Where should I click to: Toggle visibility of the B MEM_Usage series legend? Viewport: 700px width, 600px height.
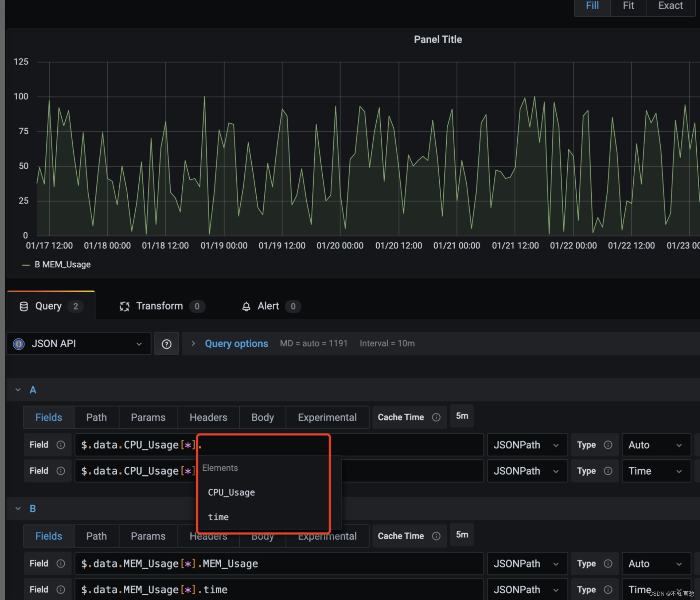[x=62, y=264]
